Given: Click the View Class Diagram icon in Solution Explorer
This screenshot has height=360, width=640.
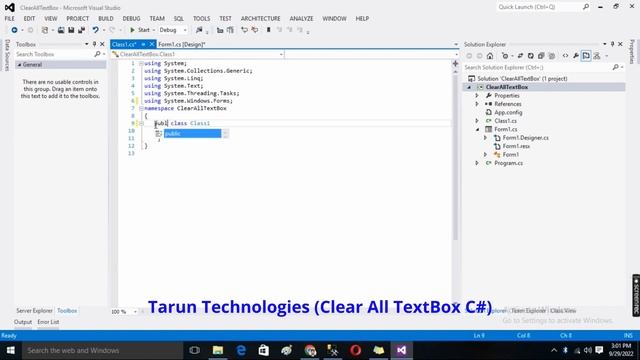Looking at the screenshot, I should tap(597, 56).
